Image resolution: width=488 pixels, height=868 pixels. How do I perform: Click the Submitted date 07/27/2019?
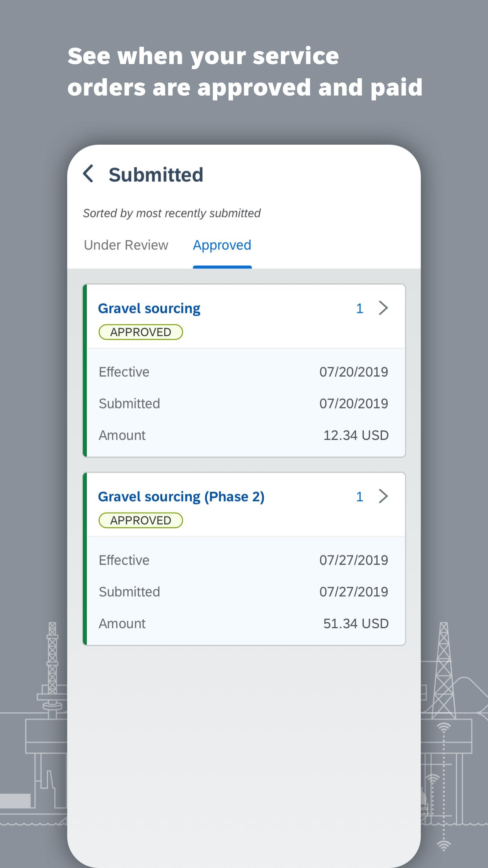coord(354,592)
